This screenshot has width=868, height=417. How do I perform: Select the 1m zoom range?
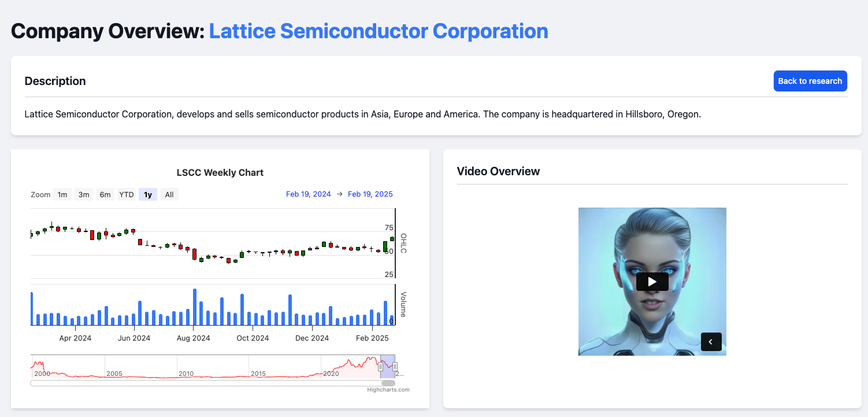(62, 195)
